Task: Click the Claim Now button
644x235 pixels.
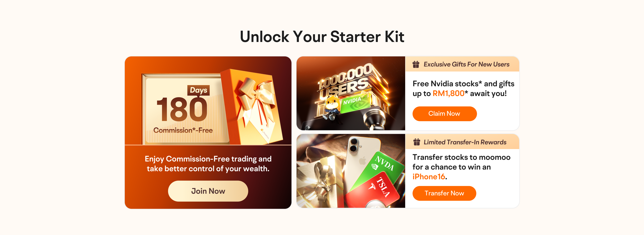Action: point(444,114)
